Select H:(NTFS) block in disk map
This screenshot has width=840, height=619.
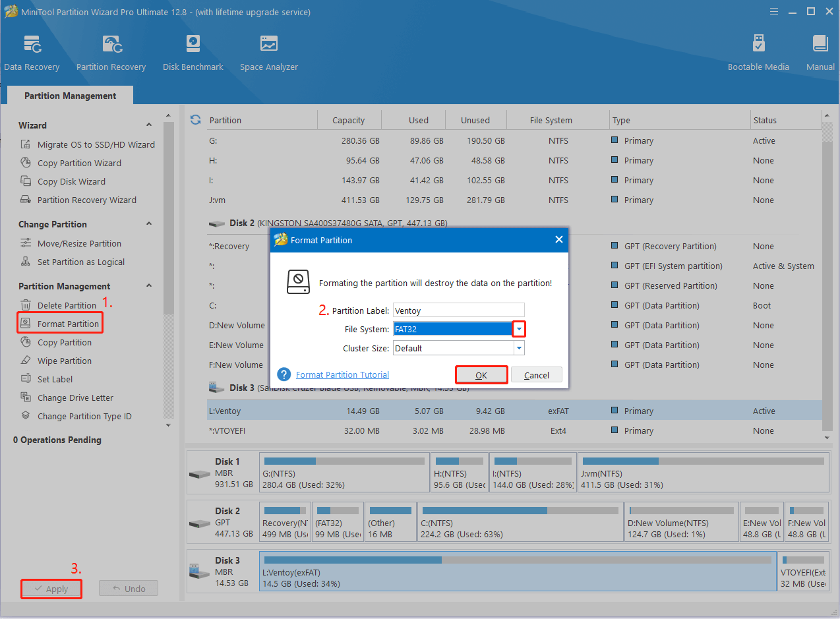click(x=460, y=472)
